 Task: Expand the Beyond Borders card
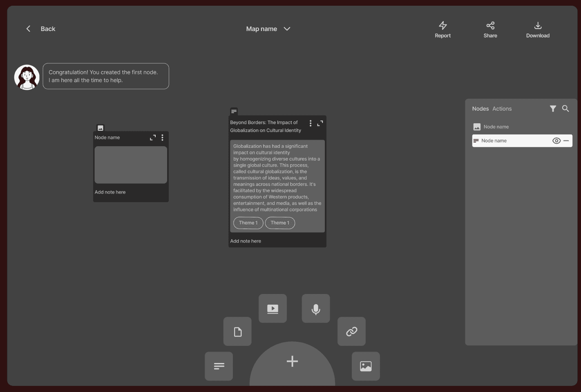(x=320, y=123)
